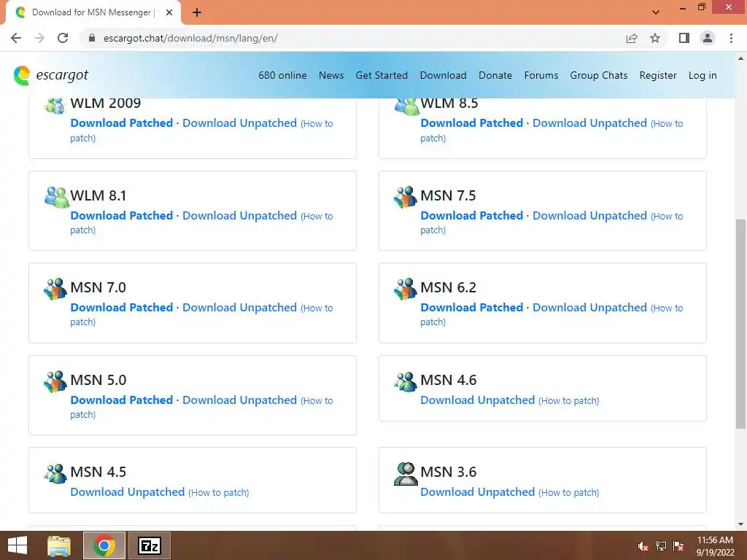The width and height of the screenshot is (747, 560).
Task: Download Patched WLM 2009
Action: [x=122, y=122]
